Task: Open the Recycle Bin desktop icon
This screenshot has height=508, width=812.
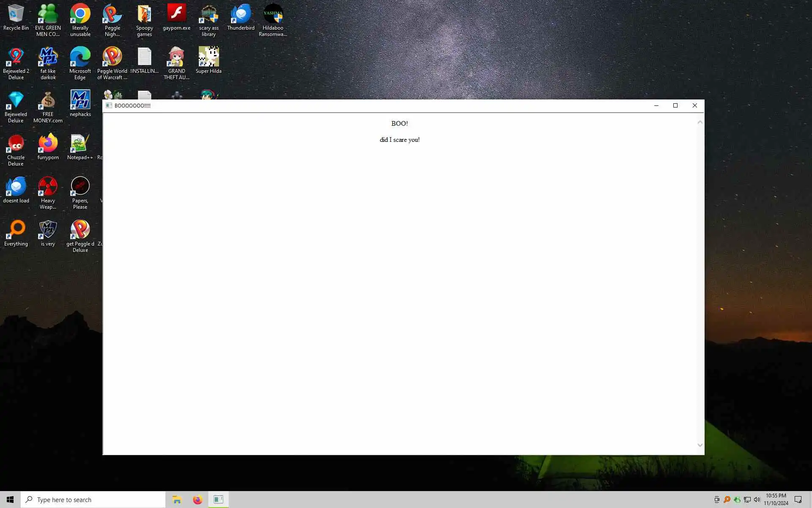Action: click(16, 17)
